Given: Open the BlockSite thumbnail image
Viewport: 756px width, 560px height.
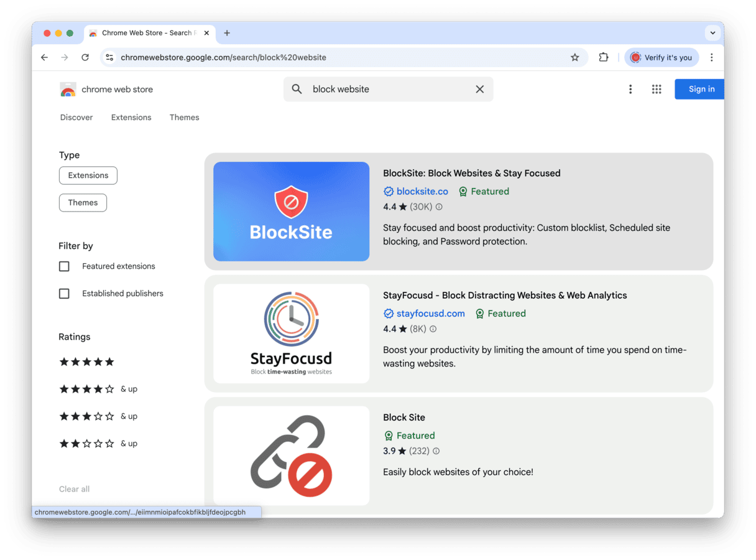Looking at the screenshot, I should pos(291,212).
